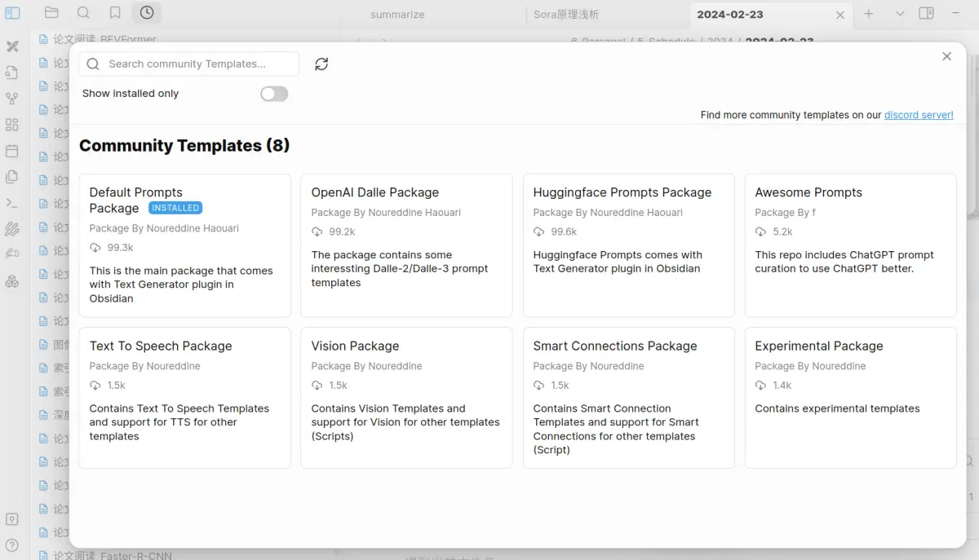Toggle the right sidebar panel icon
979x560 pixels.
(926, 14)
